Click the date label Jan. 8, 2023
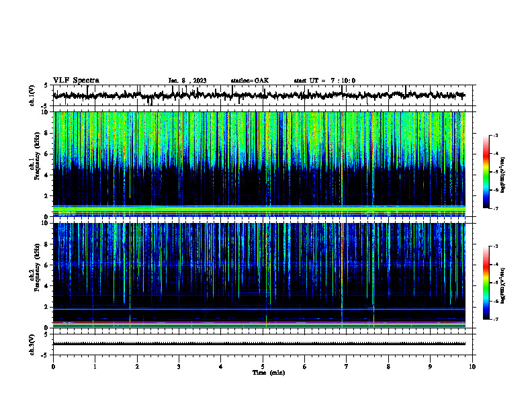 [x=187, y=81]
